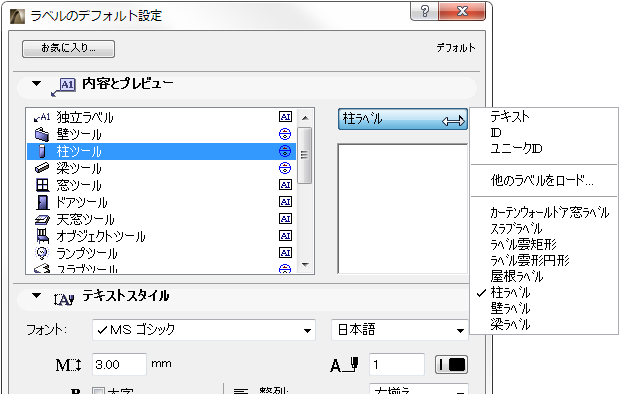Click the テキストスタイル section icon
This screenshot has width=626, height=394.
pyautogui.click(x=63, y=299)
